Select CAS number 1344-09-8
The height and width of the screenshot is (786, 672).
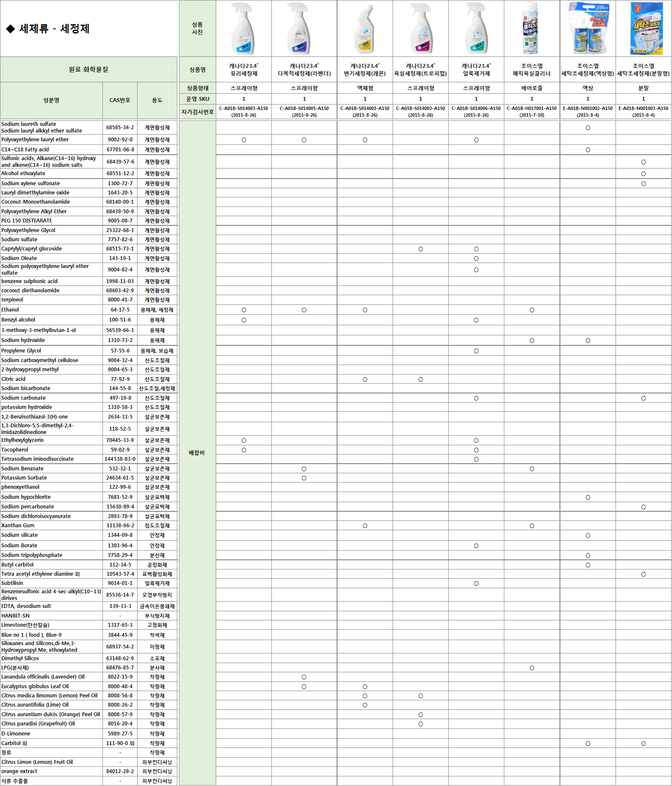[x=120, y=535]
